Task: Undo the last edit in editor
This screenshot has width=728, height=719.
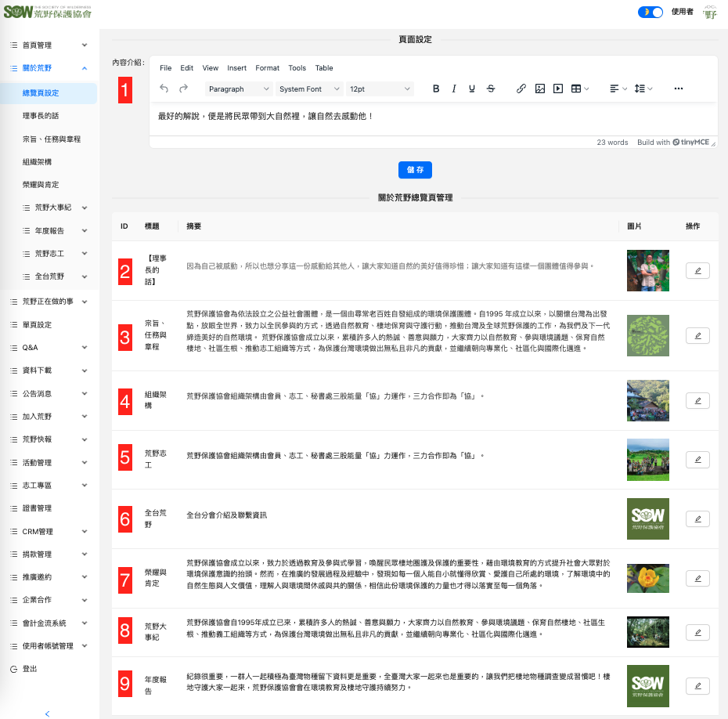Action: pos(164,89)
